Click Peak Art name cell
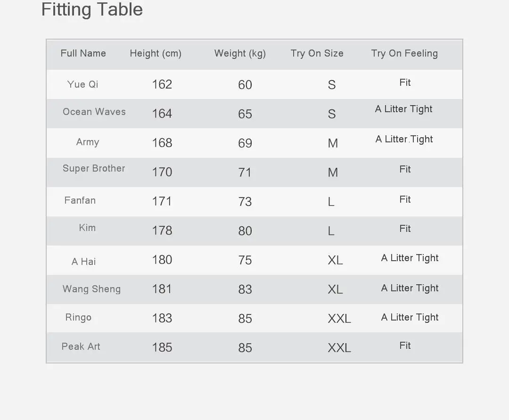The height and width of the screenshot is (420, 509). [x=81, y=346]
